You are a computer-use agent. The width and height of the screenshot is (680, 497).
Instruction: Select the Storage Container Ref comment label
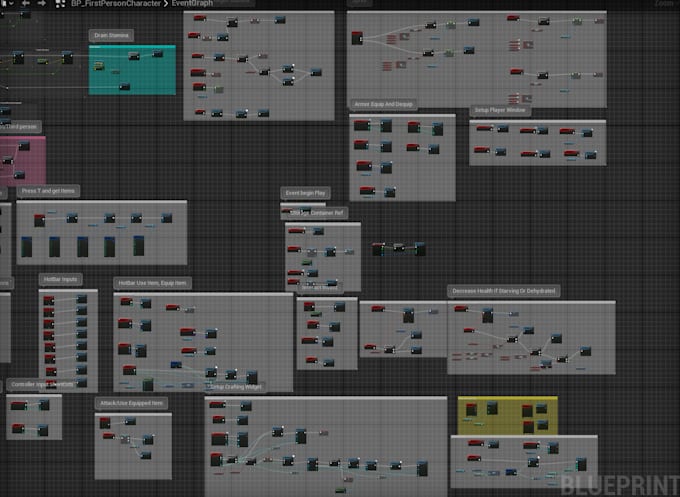point(317,213)
